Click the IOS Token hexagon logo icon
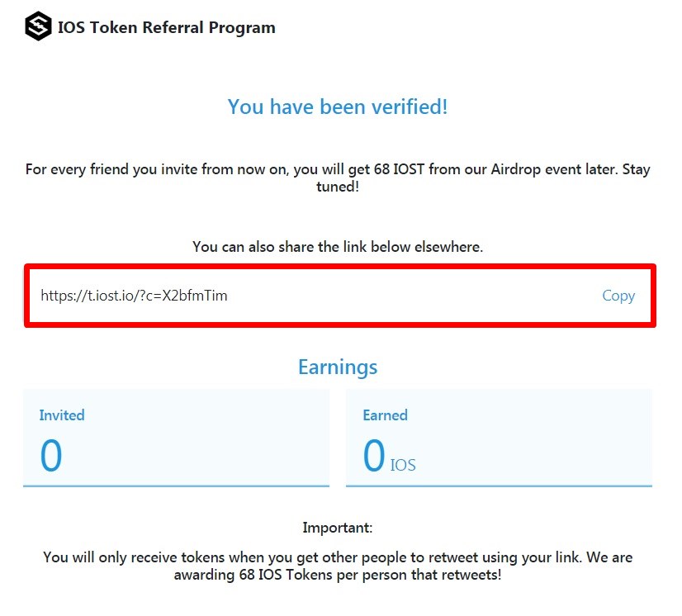The height and width of the screenshot is (616, 682). [x=38, y=26]
